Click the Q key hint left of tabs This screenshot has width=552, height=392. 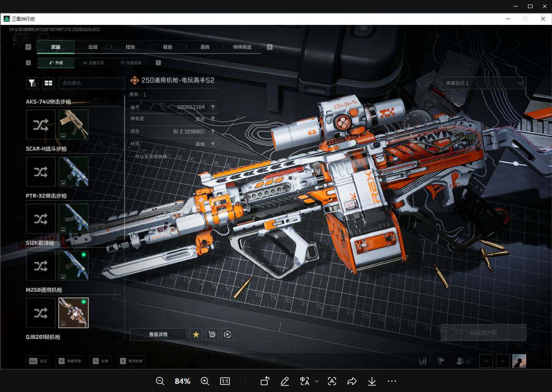coord(28,47)
